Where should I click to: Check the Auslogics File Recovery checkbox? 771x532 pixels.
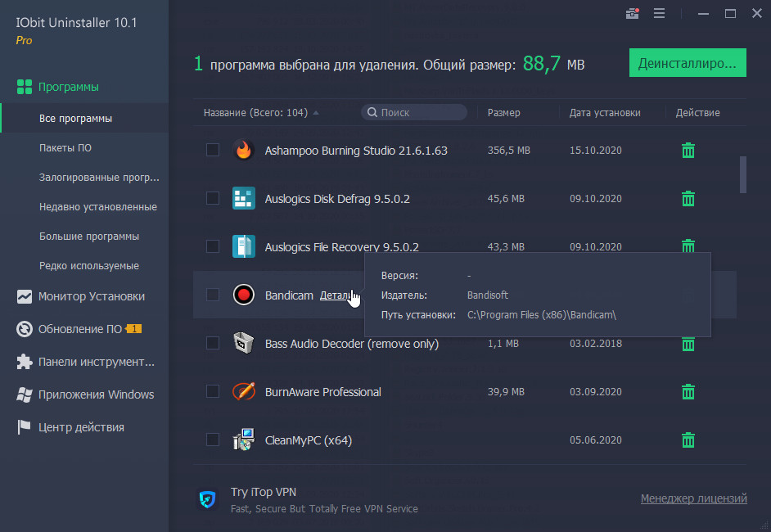tap(213, 246)
